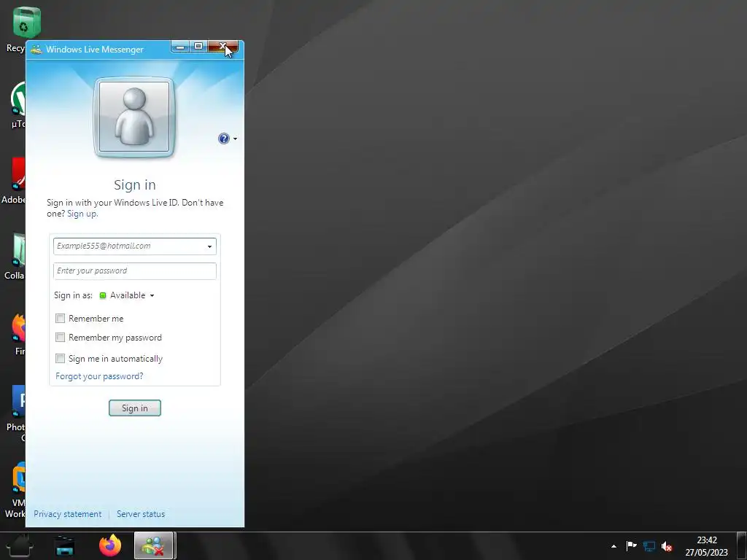Click the network tray icon
The height and width of the screenshot is (560, 747).
point(649,546)
